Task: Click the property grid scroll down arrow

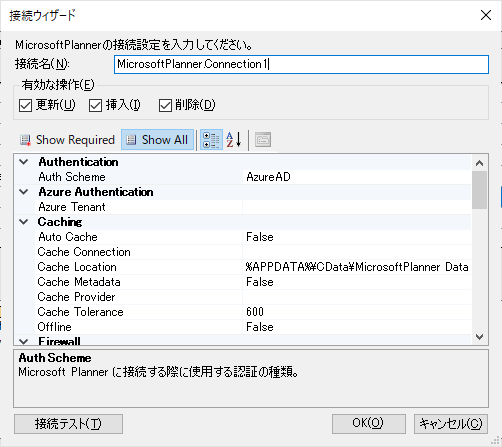Action: tap(479, 337)
